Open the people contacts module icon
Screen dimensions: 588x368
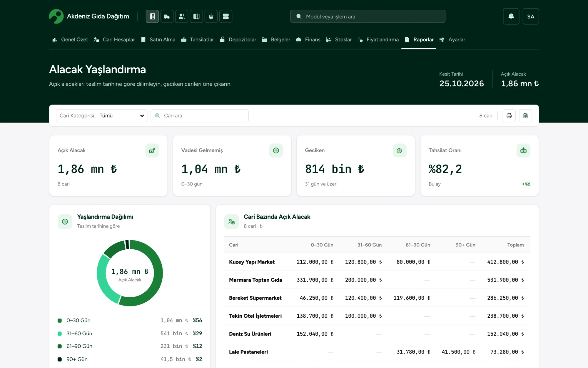pos(182,16)
